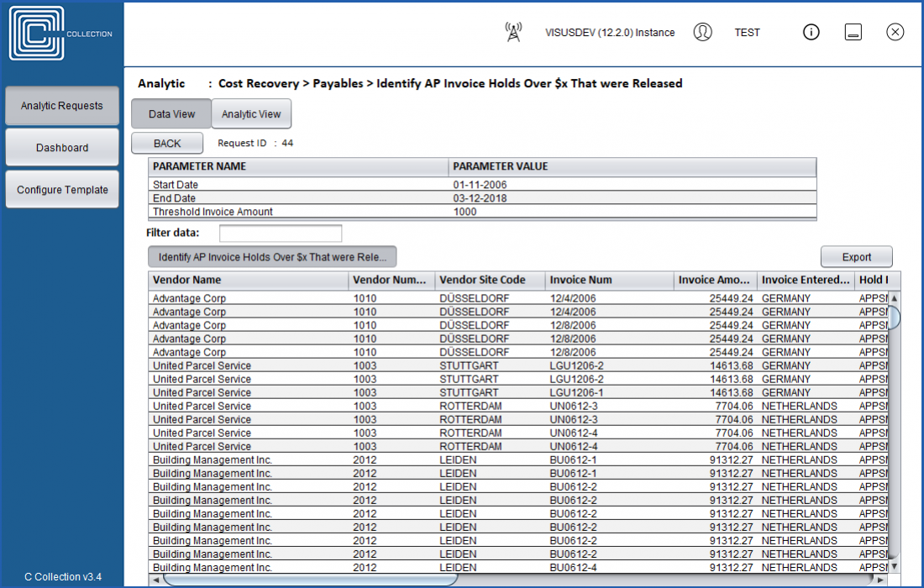The height and width of the screenshot is (588, 924).
Task: Sort by Invoice Amount column header
Action: click(x=716, y=281)
